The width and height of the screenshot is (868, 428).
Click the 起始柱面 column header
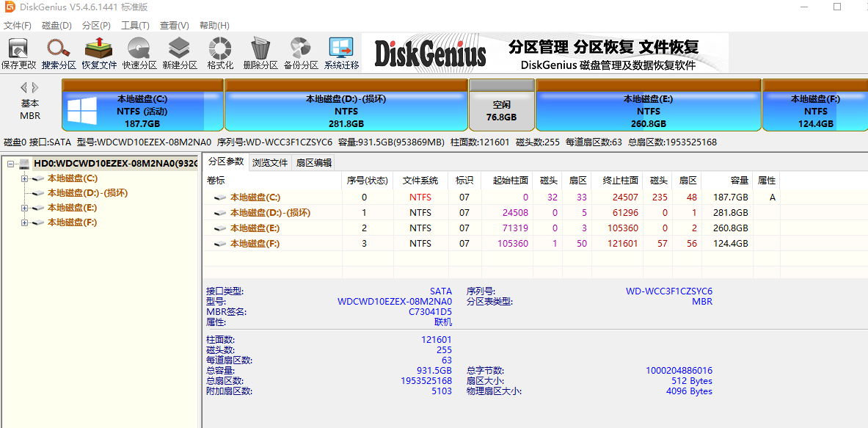pyautogui.click(x=507, y=181)
